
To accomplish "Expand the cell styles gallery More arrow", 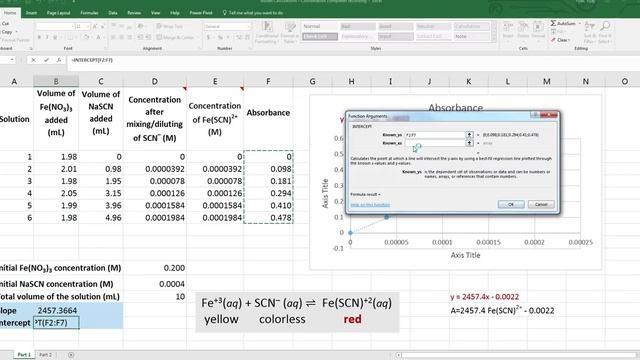I will [494, 38].
